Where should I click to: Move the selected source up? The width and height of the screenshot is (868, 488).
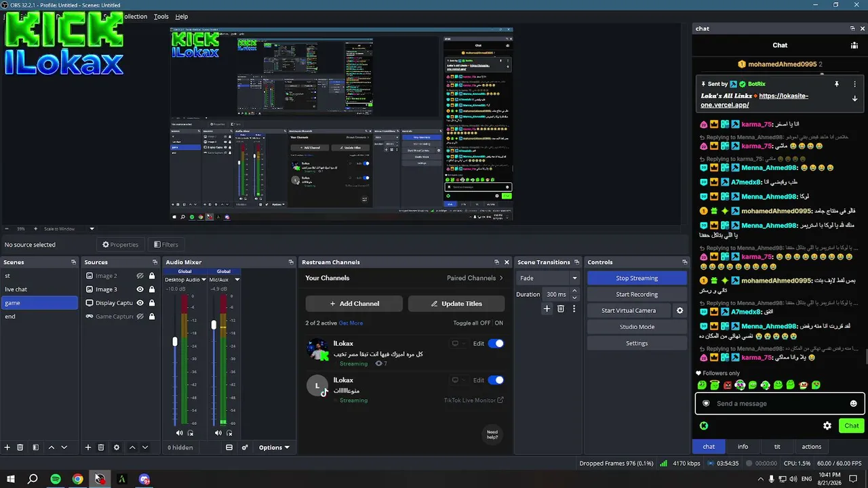click(132, 447)
